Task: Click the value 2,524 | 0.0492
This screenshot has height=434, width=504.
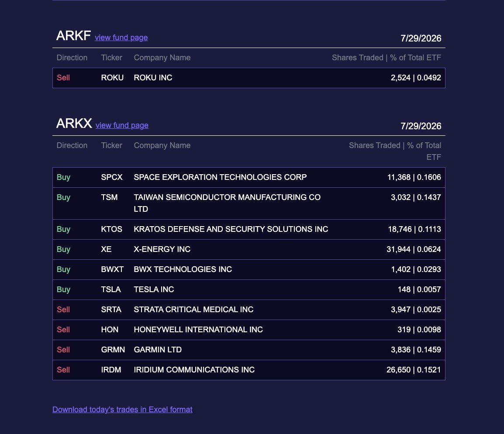Action: click(416, 78)
